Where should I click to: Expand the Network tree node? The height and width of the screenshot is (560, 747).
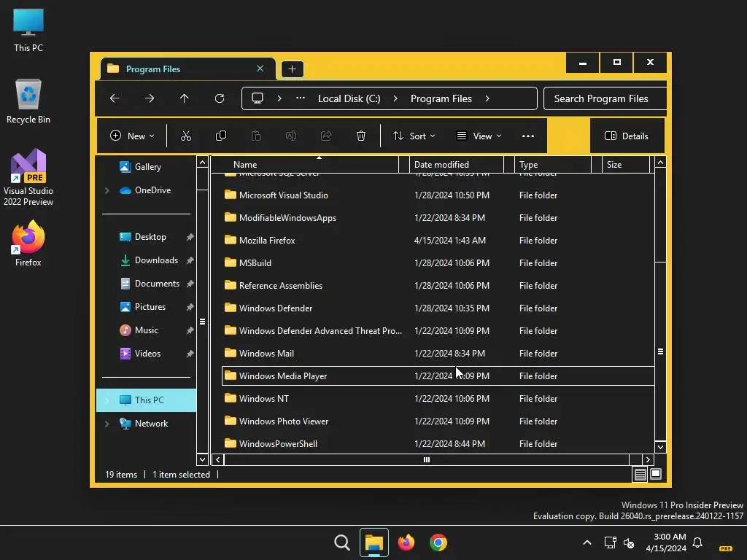coord(107,424)
